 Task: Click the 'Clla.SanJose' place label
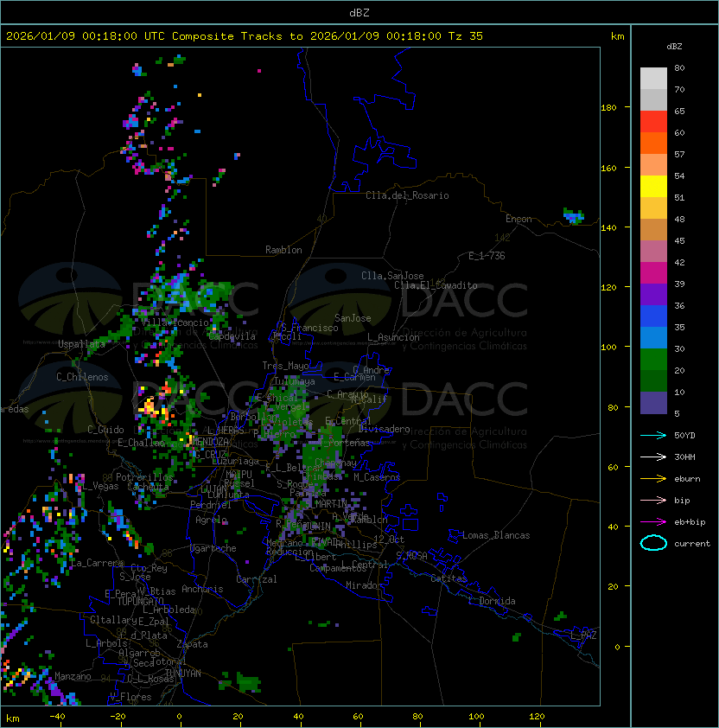pos(392,276)
